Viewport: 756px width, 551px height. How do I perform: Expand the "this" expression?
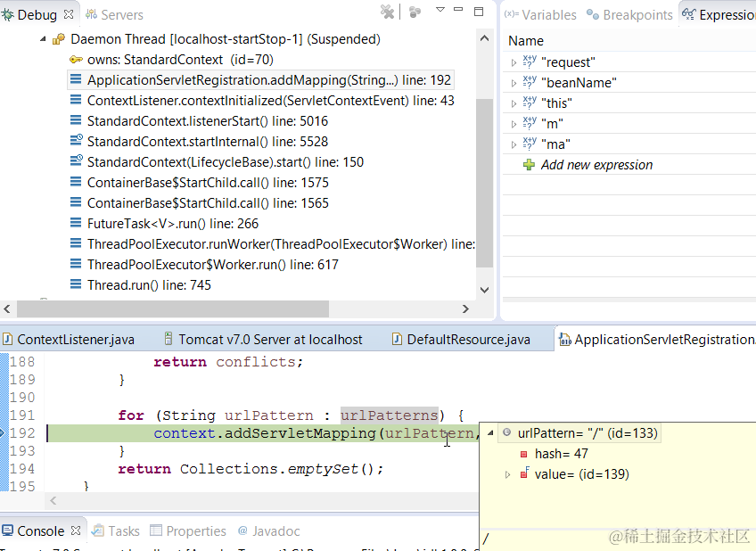pyautogui.click(x=514, y=103)
